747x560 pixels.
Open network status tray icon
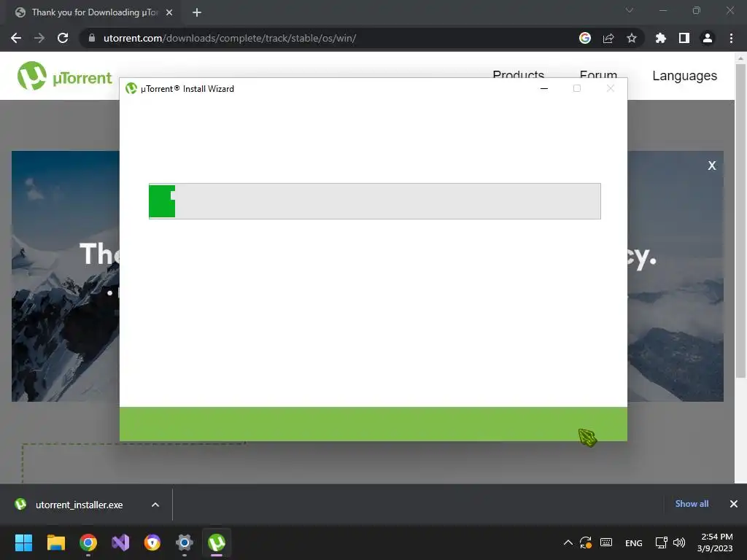661,542
